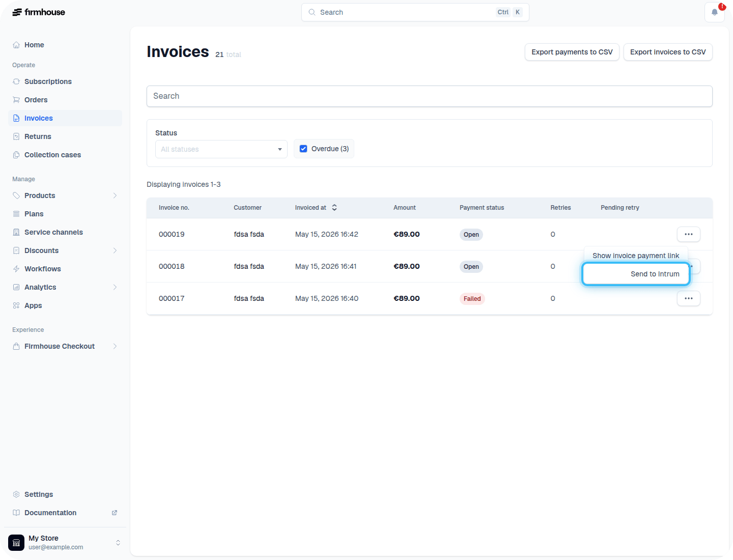Click invoice number 000018
Screen dimensions: 733x560
pos(172,266)
